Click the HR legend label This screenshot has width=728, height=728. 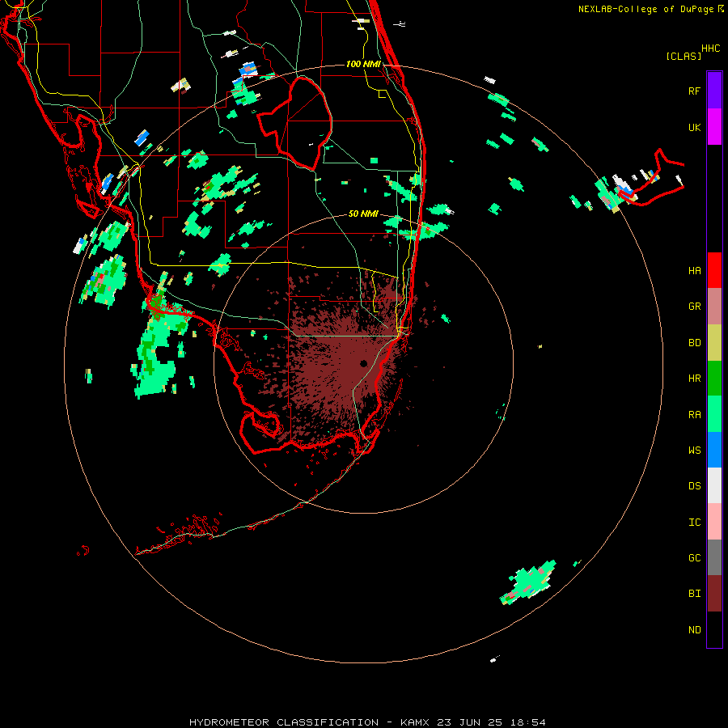pos(694,379)
